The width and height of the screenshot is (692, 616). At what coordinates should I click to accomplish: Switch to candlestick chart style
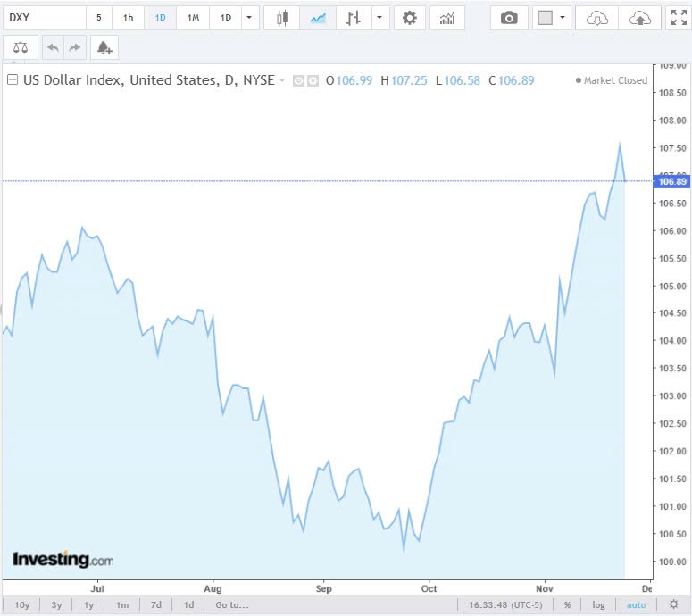click(x=283, y=18)
